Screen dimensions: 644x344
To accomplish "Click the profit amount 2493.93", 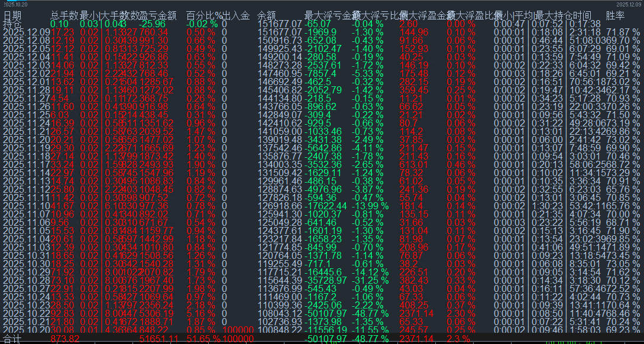I will (x=157, y=164).
